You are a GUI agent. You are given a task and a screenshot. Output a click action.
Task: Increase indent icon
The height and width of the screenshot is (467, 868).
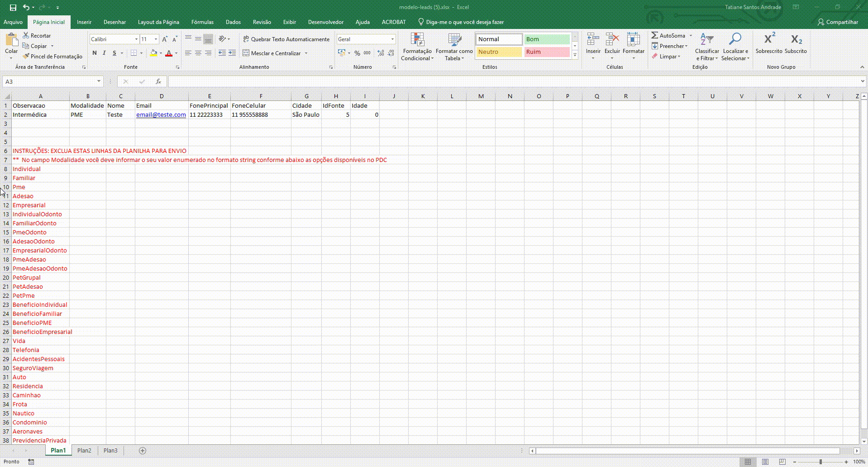[232, 53]
